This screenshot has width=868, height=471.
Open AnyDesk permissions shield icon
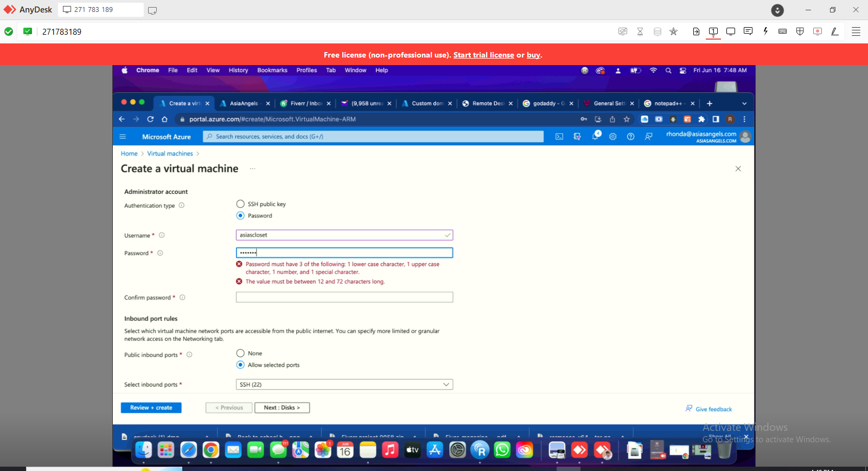point(800,31)
